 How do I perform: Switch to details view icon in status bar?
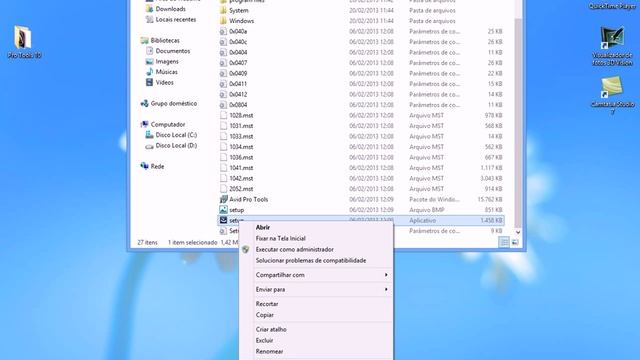click(504, 242)
